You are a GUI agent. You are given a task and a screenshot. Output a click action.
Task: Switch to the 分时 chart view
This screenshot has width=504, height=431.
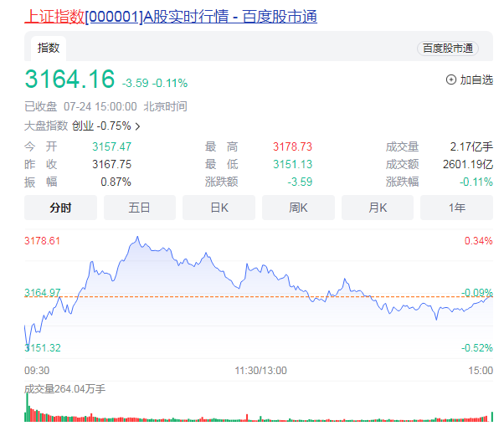point(60,208)
